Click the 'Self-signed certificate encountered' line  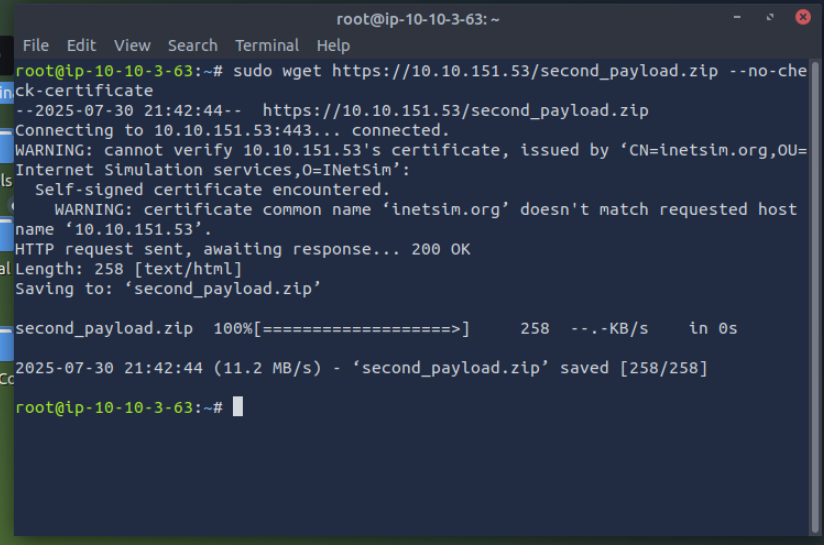[212, 190]
